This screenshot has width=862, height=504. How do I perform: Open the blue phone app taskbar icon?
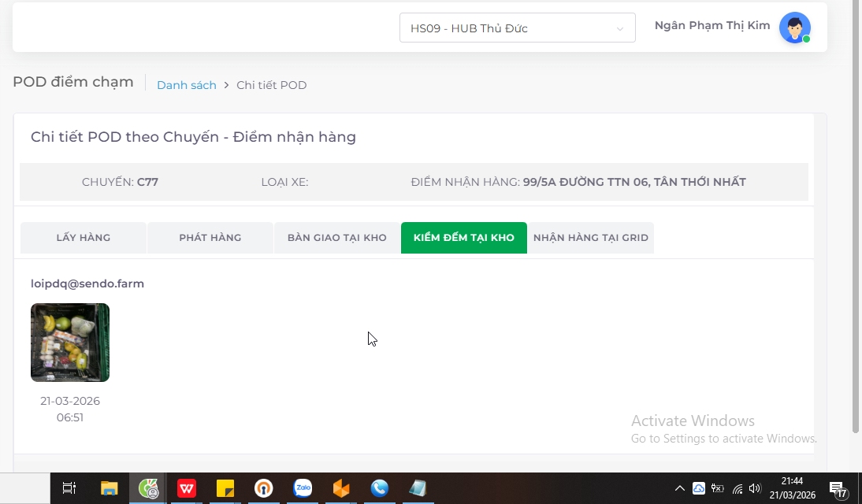(379, 488)
